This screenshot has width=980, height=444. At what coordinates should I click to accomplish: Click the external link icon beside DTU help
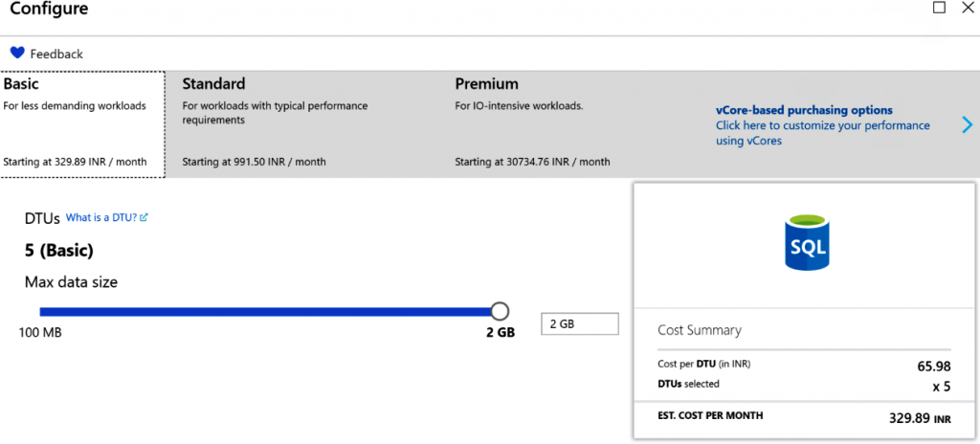coord(144,218)
